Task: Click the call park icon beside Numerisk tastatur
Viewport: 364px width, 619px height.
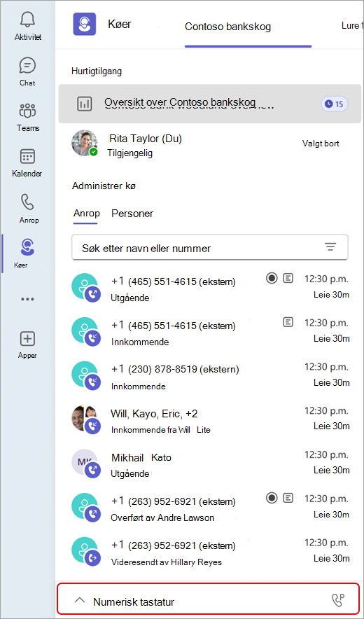Action: (338, 601)
